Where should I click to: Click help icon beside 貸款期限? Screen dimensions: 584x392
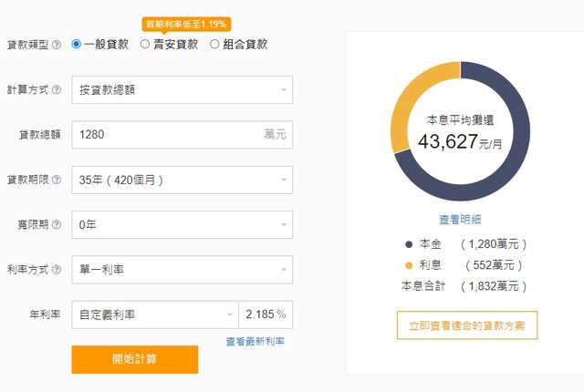click(x=57, y=180)
